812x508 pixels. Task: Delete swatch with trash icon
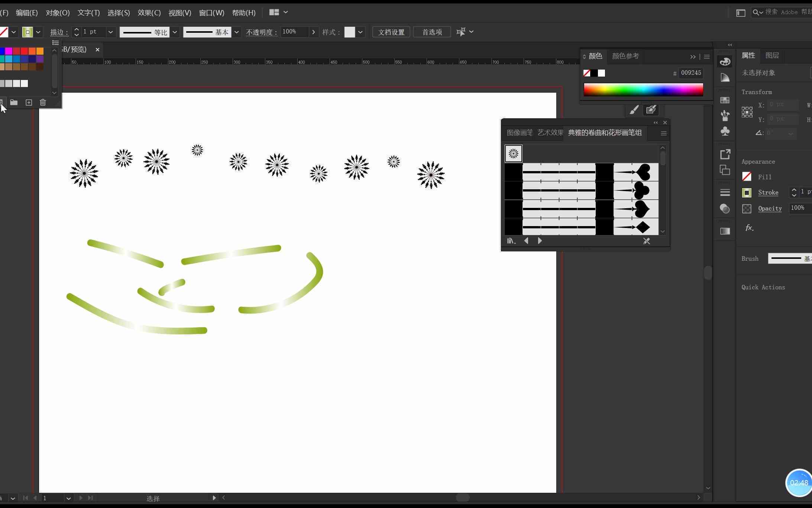[x=43, y=102]
